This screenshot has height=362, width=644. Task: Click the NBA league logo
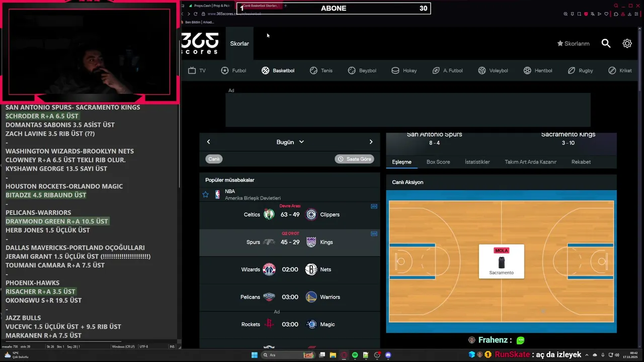(217, 195)
